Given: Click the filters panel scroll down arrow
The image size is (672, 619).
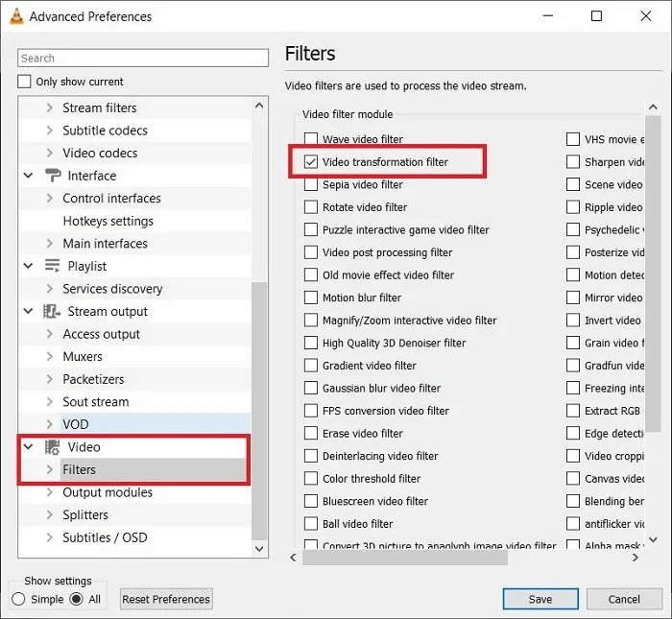Looking at the screenshot, I should pos(653,539).
